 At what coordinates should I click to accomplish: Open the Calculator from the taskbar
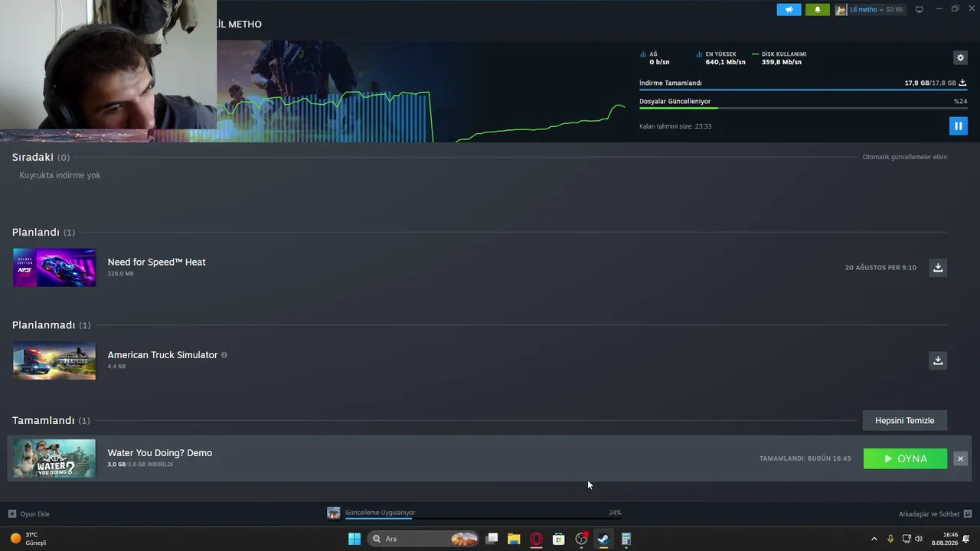tap(626, 539)
